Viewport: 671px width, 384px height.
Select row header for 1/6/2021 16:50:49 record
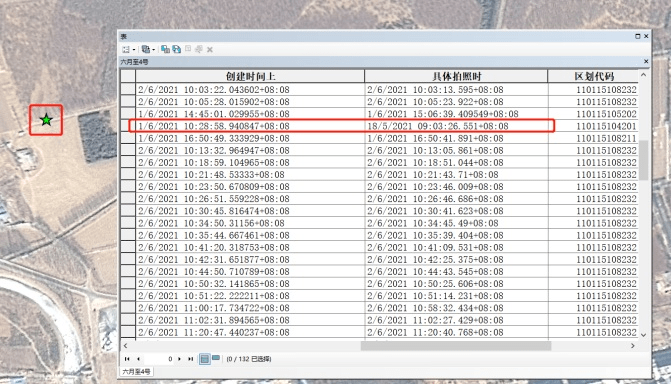click(128, 138)
